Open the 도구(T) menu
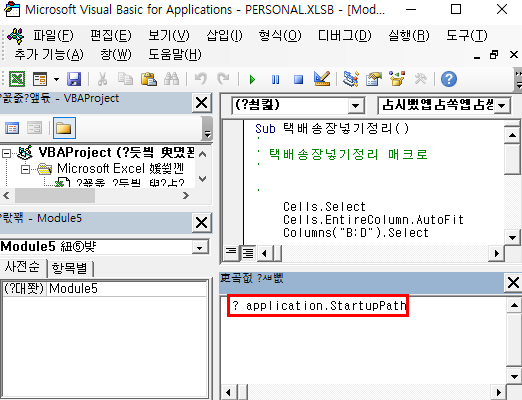Screen dimensions: 522x400 click(467, 35)
